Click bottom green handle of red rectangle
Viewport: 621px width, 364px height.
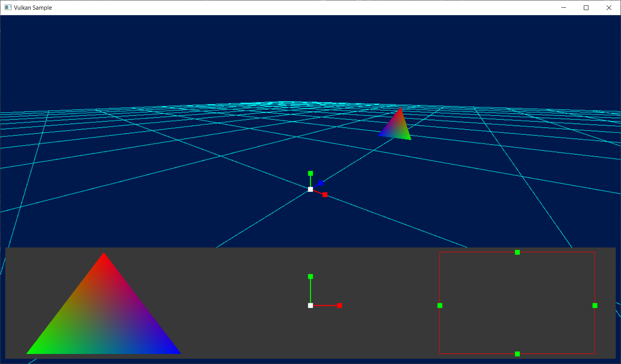click(x=517, y=354)
